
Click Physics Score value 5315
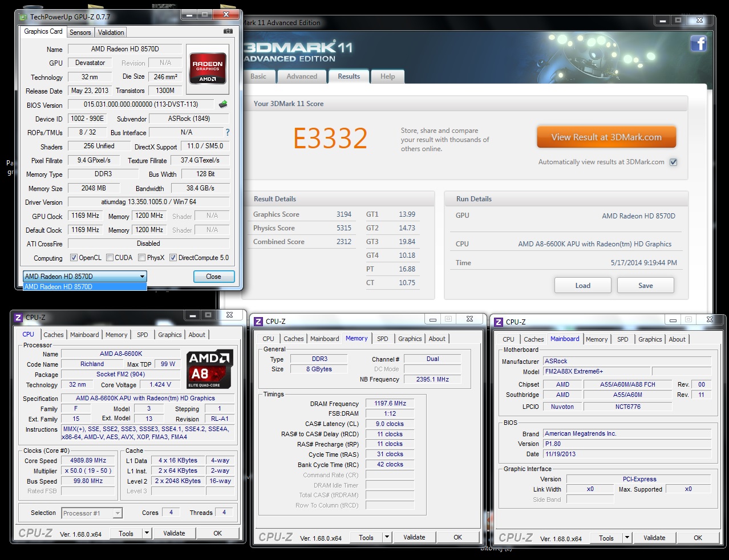(x=344, y=228)
